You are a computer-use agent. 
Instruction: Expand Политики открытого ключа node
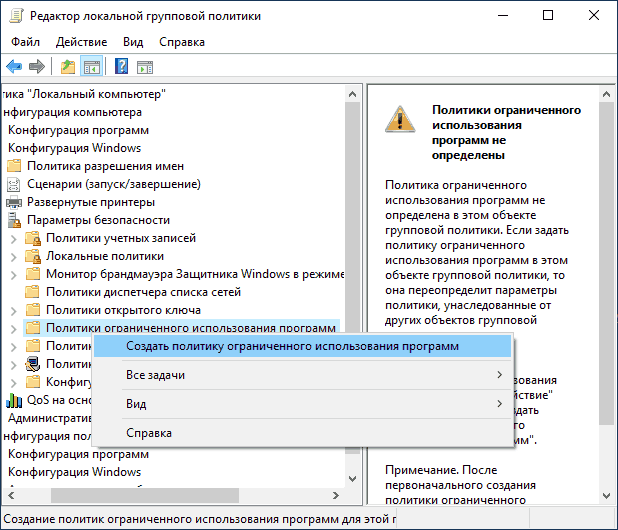click(13, 311)
